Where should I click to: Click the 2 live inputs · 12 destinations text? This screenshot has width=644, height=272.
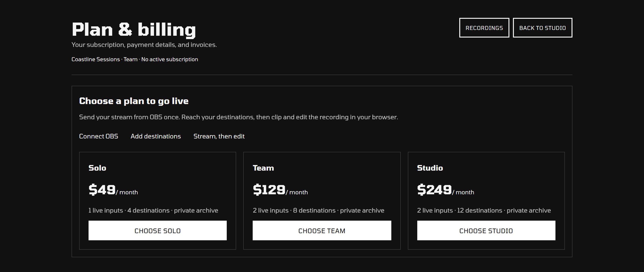[x=484, y=211]
